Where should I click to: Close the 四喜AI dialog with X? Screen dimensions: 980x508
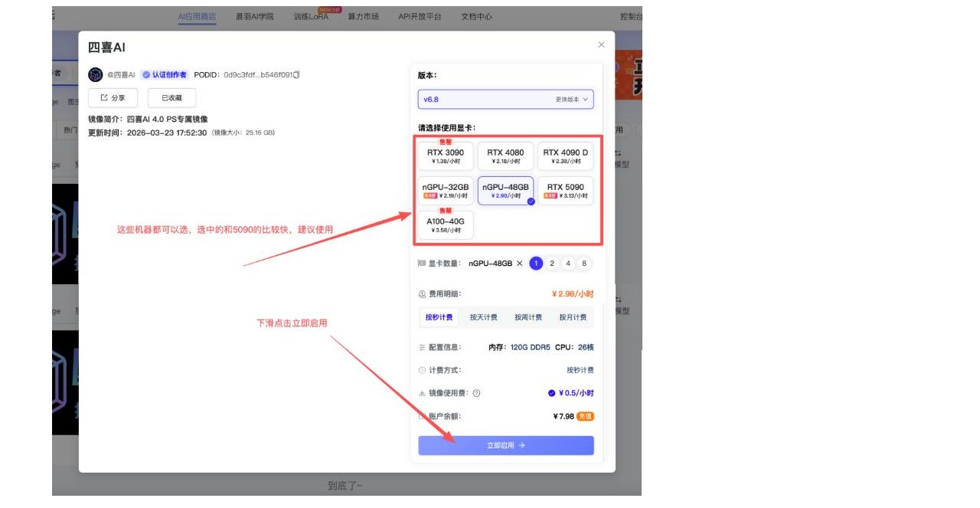601,45
